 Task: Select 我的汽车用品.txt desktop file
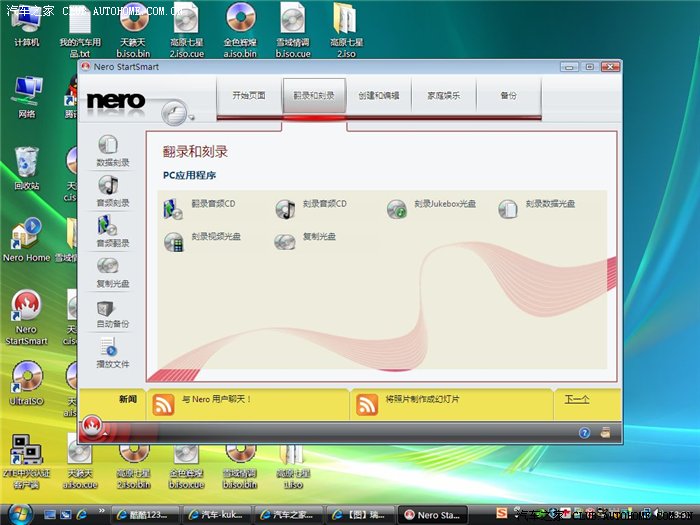tap(80, 30)
